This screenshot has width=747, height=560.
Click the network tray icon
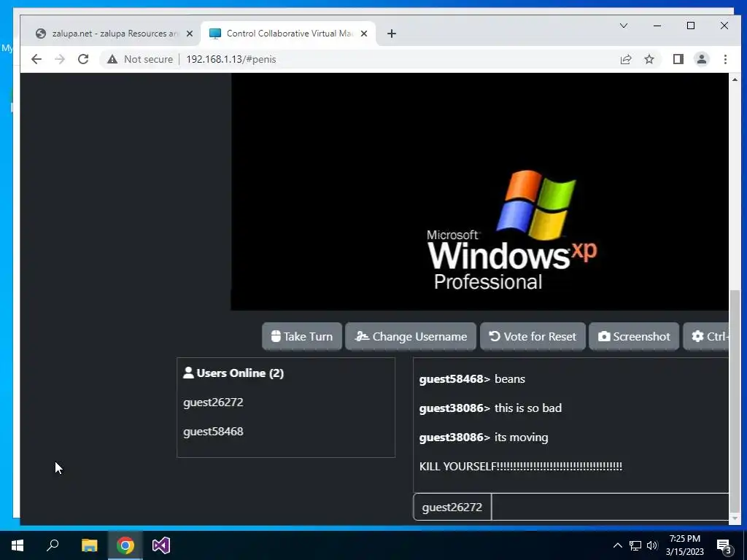click(635, 545)
